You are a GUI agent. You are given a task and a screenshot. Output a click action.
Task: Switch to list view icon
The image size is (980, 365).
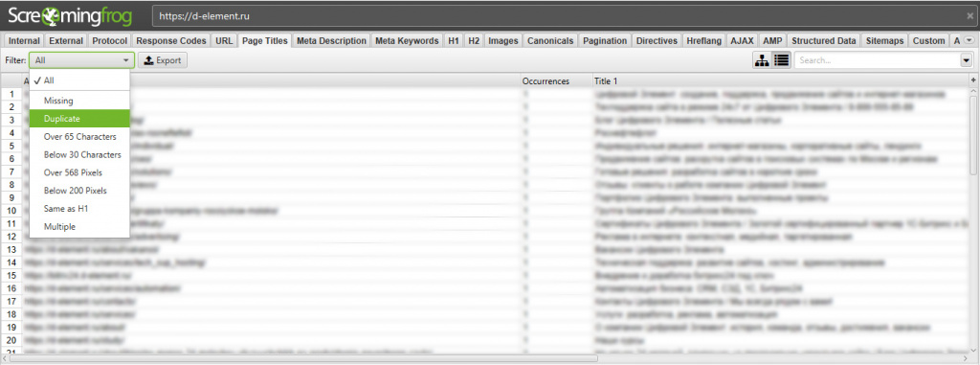pyautogui.click(x=781, y=60)
